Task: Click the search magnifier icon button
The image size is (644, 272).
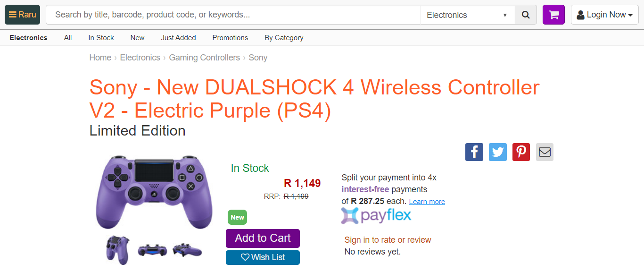Action: [526, 15]
